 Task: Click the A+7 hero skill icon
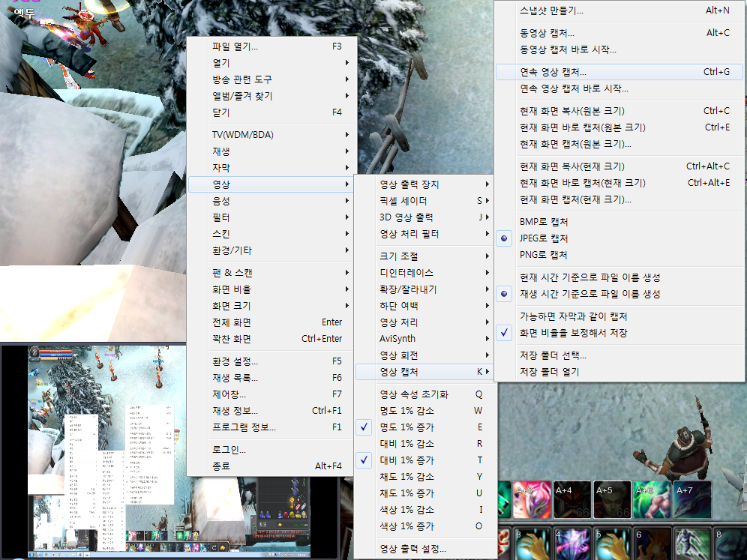pyautogui.click(x=693, y=499)
